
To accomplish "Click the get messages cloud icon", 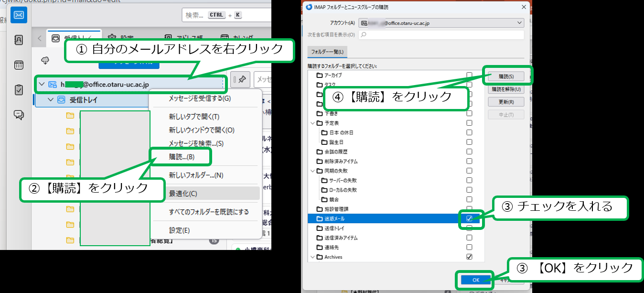I will tap(45, 61).
